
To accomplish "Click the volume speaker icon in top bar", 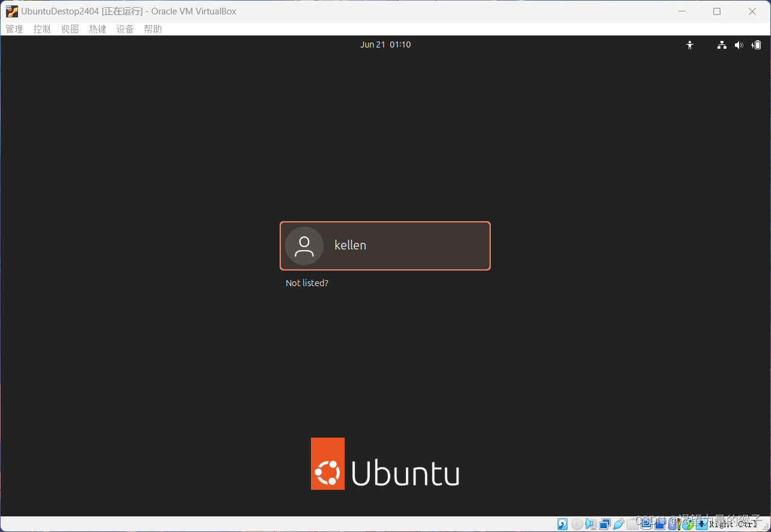I will pyautogui.click(x=739, y=45).
